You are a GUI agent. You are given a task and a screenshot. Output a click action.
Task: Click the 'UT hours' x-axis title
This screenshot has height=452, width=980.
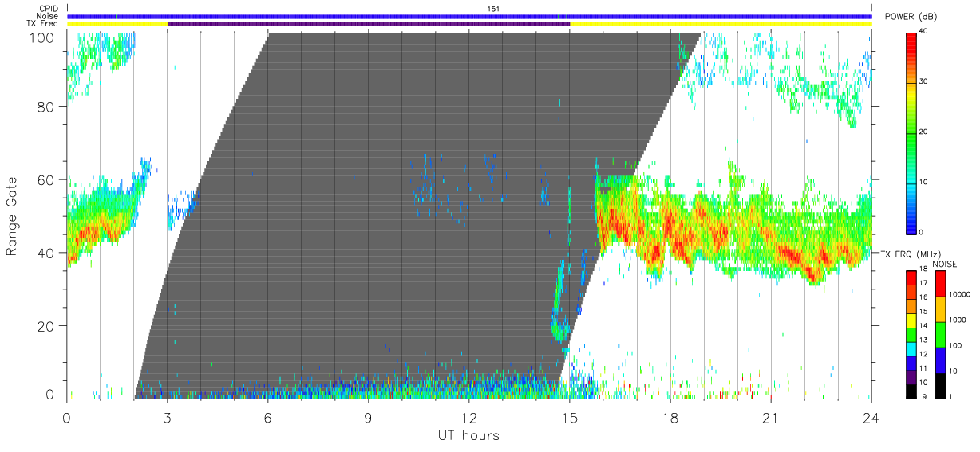coord(468,436)
